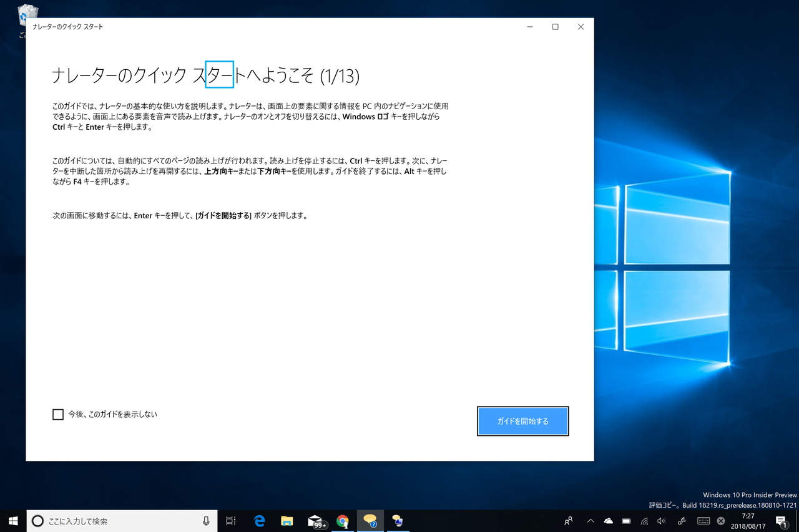This screenshot has height=532, width=799.
Task: Click the People icon on the taskbar
Action: 568,521
